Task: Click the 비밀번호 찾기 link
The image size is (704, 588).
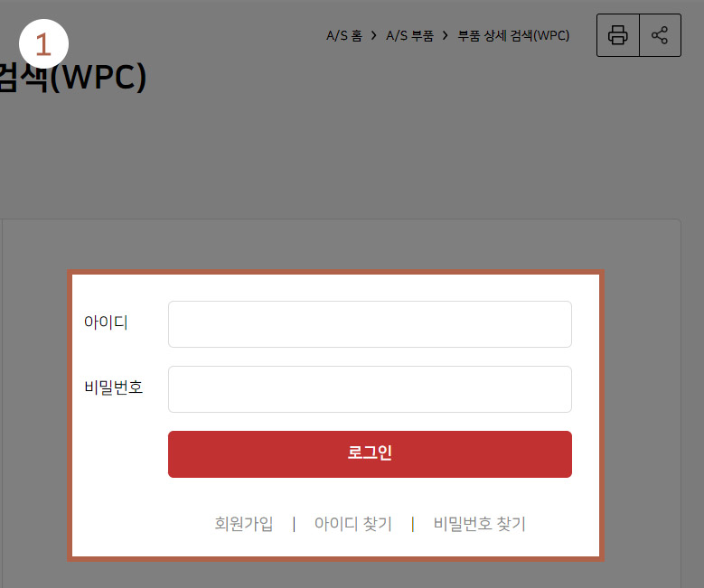Action: tap(480, 523)
